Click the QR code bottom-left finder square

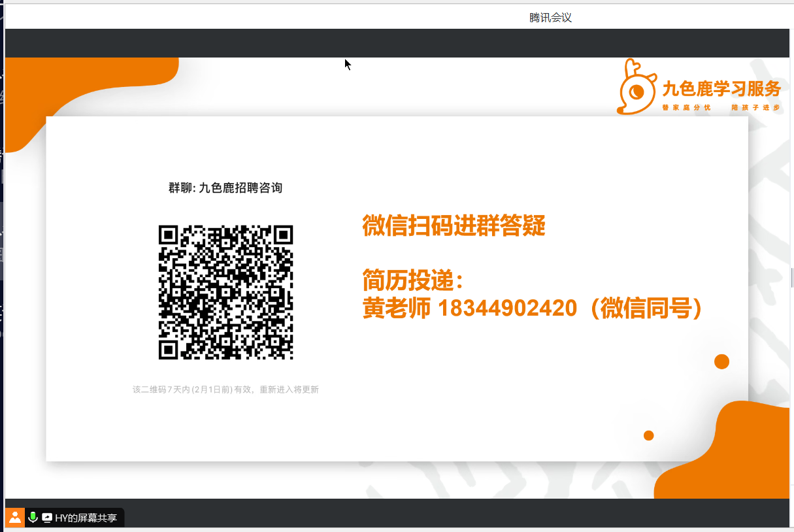(169, 350)
